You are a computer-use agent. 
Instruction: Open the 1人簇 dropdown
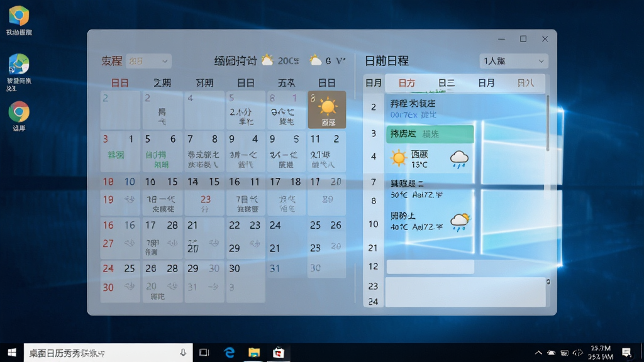[514, 61]
